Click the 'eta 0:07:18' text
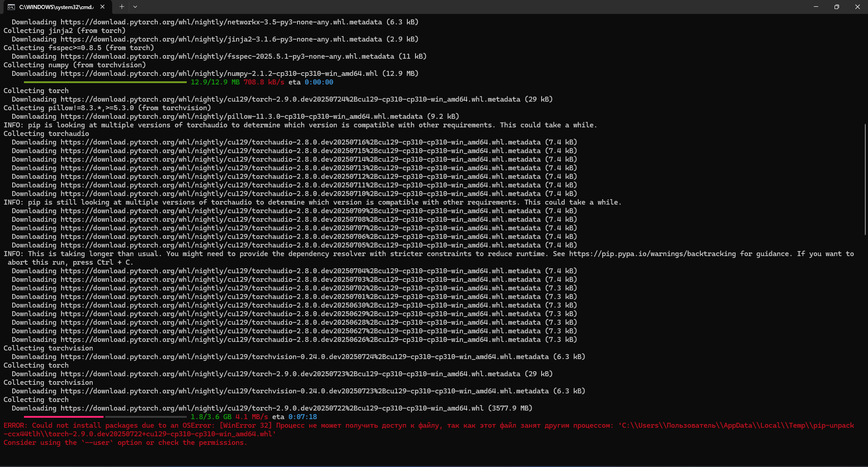This screenshot has height=467, width=868. coord(294,417)
